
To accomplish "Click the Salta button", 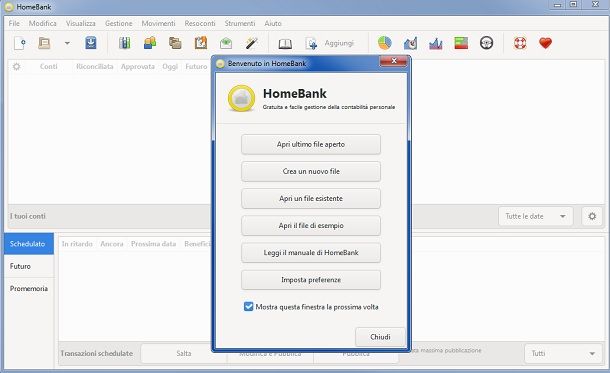I will 184,354.
